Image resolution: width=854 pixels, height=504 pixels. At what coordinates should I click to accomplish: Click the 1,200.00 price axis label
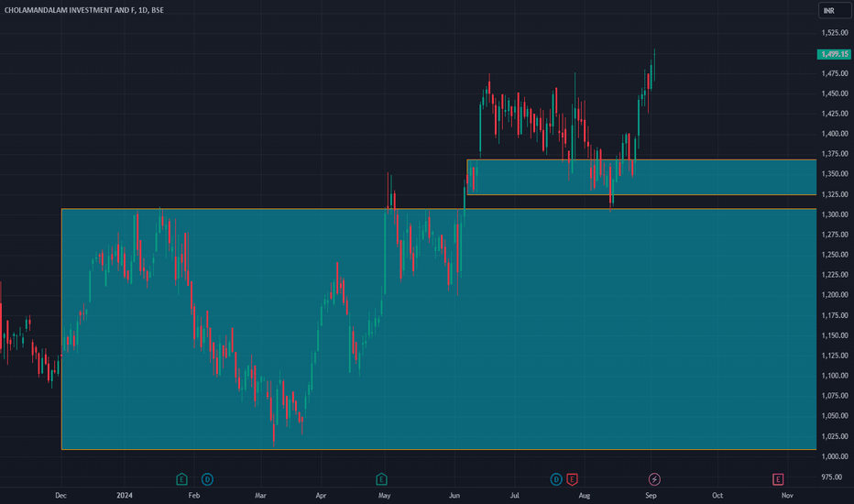[x=835, y=295]
